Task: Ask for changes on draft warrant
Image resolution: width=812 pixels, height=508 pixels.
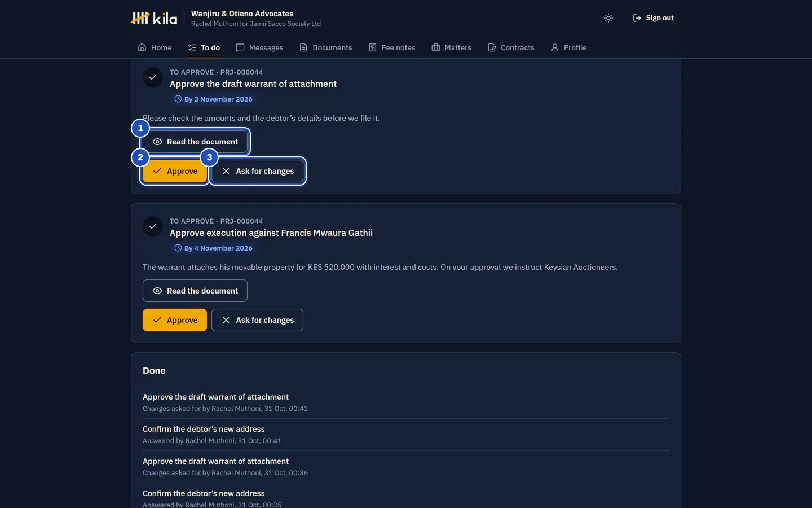Action: tap(257, 171)
